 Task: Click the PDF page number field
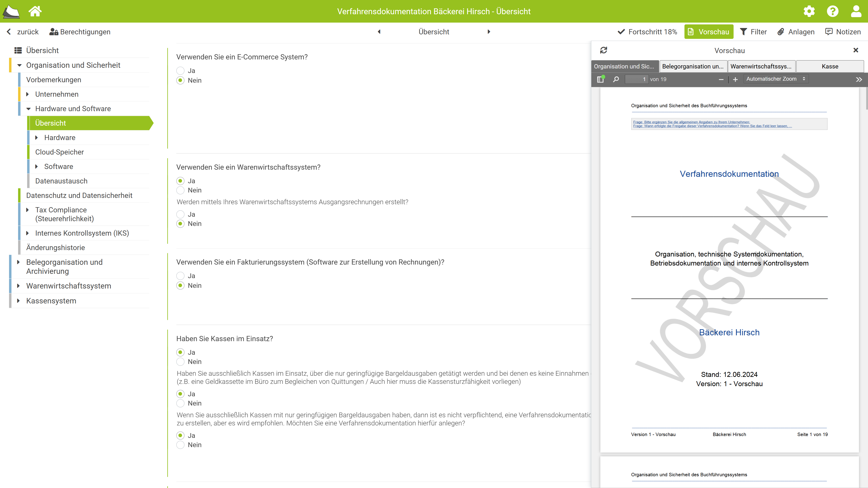(636, 79)
